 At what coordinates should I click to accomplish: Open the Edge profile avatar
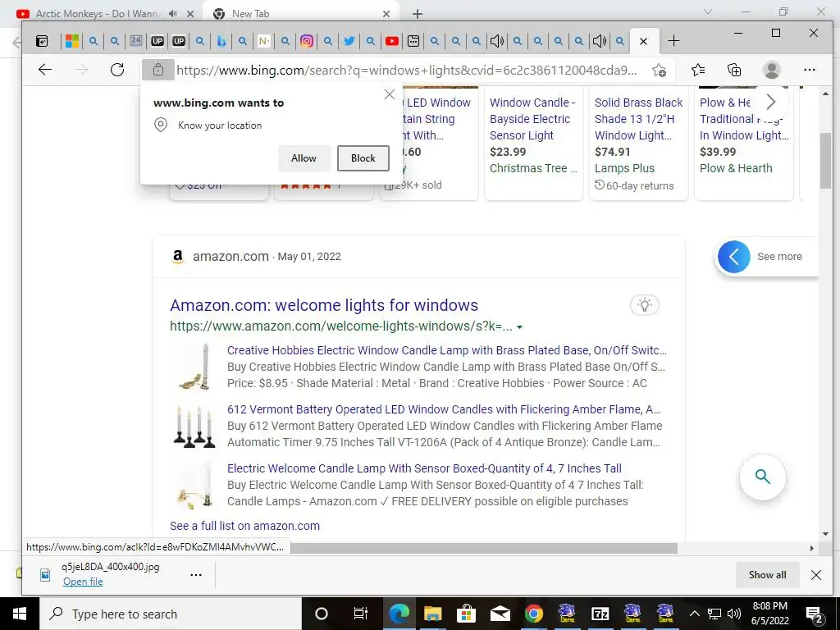[x=771, y=70]
